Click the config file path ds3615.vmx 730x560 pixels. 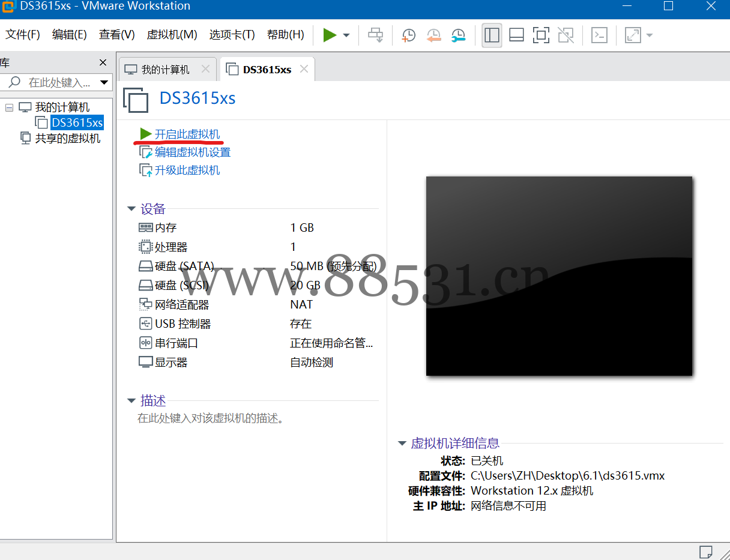point(567,476)
